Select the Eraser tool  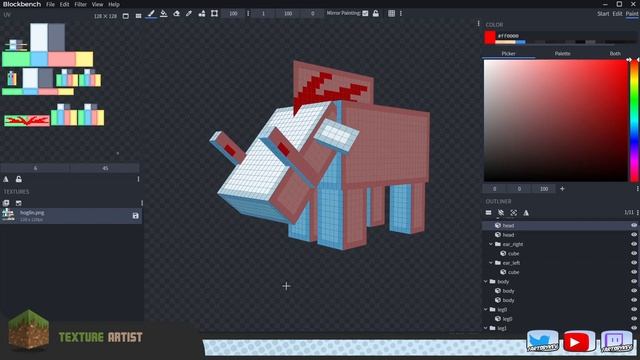(x=176, y=13)
